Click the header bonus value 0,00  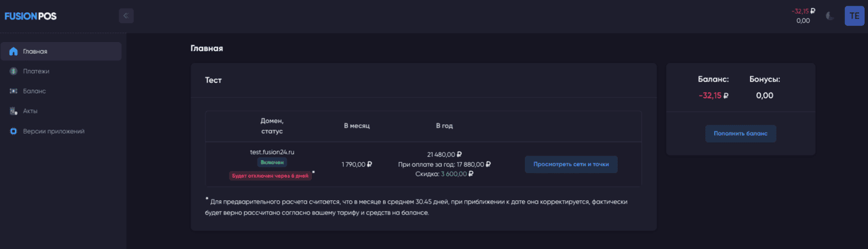point(804,21)
